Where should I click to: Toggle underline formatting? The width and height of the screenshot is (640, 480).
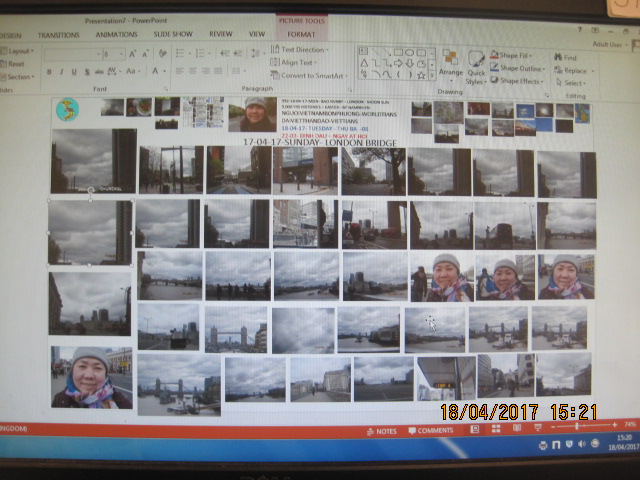(74, 72)
